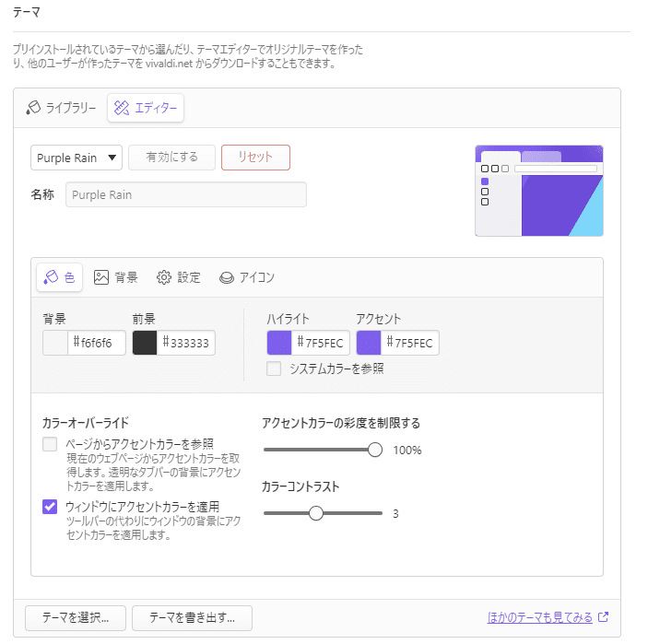This screenshot has height=644, width=648.
Task: Click the リセット button
Action: [x=256, y=158]
